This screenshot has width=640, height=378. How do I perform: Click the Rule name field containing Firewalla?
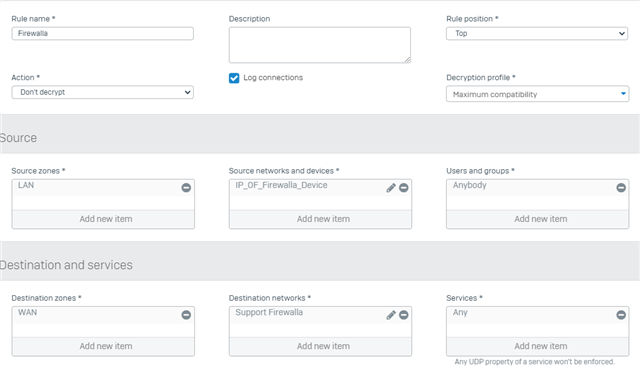[x=102, y=33]
